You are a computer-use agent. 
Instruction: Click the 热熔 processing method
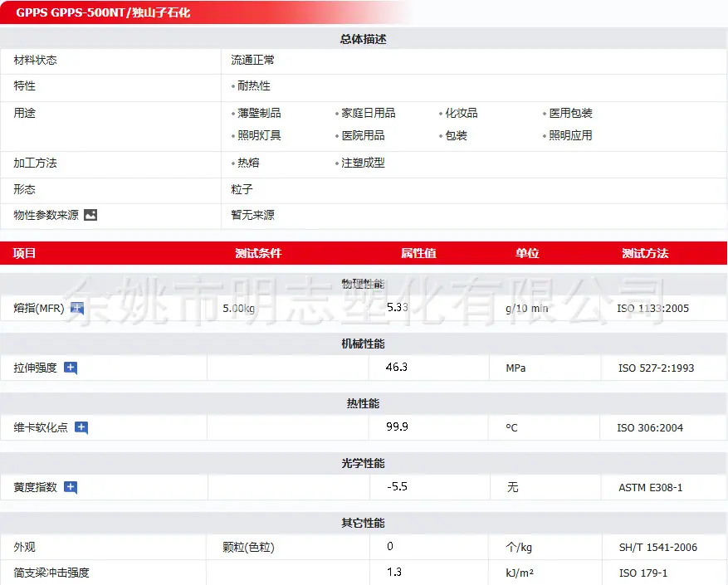click(x=248, y=163)
